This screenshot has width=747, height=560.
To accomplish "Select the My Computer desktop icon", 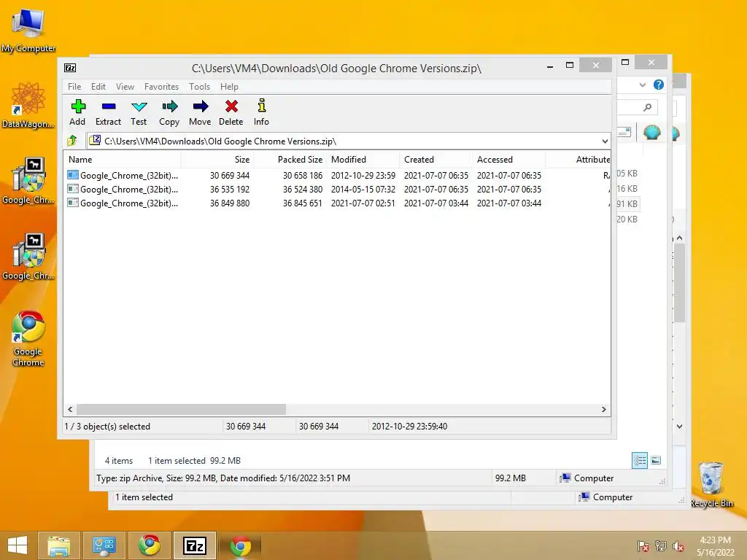I will coord(28,30).
